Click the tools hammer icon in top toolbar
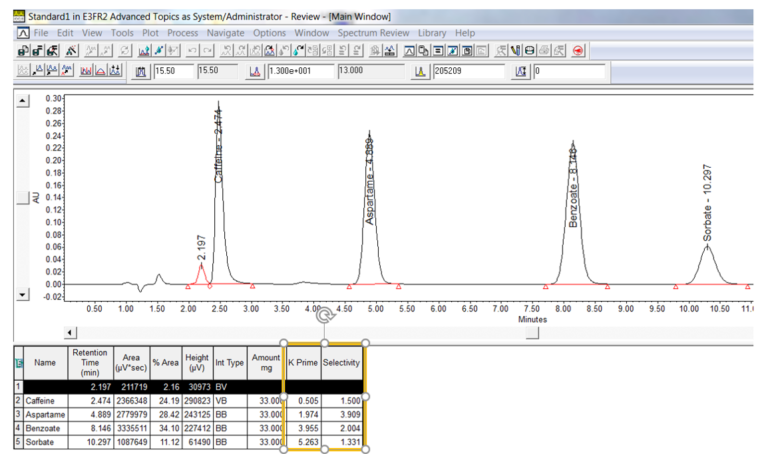768x454 pixels. click(72, 50)
